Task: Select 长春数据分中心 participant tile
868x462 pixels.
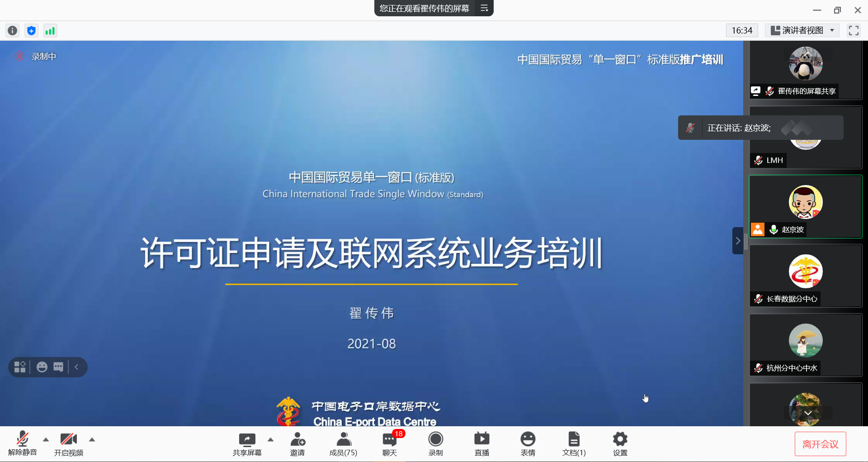Action: click(806, 276)
